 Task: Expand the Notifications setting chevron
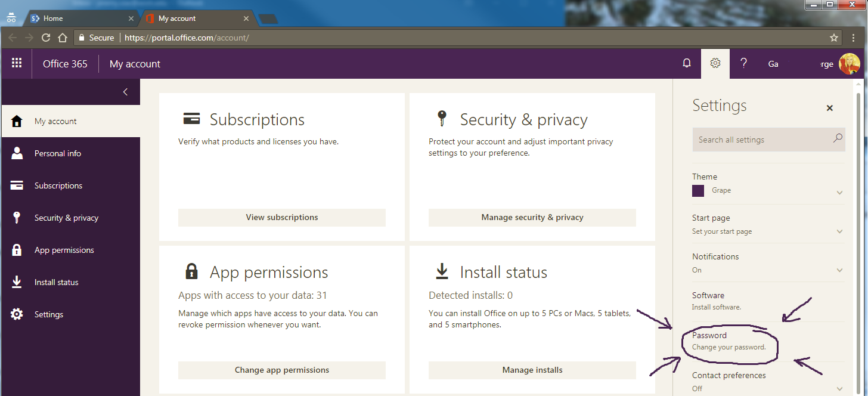pyautogui.click(x=839, y=270)
